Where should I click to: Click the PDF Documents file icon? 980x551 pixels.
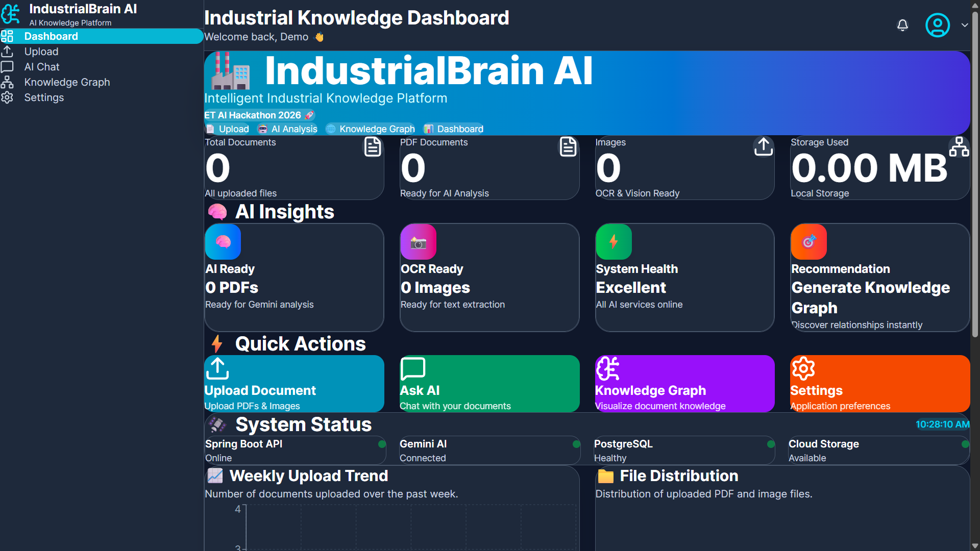[x=568, y=147]
